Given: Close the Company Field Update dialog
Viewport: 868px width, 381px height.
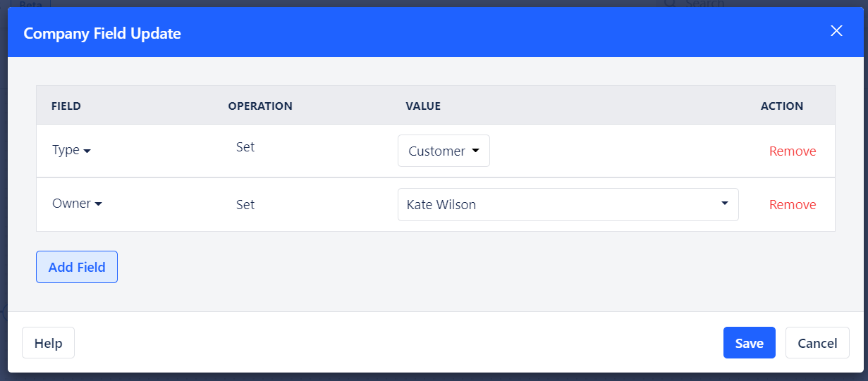Looking at the screenshot, I should 836,31.
